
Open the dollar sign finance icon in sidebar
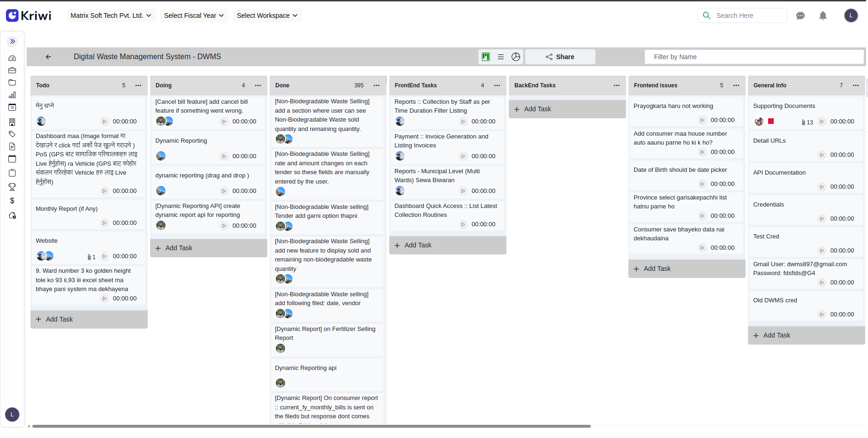12,201
